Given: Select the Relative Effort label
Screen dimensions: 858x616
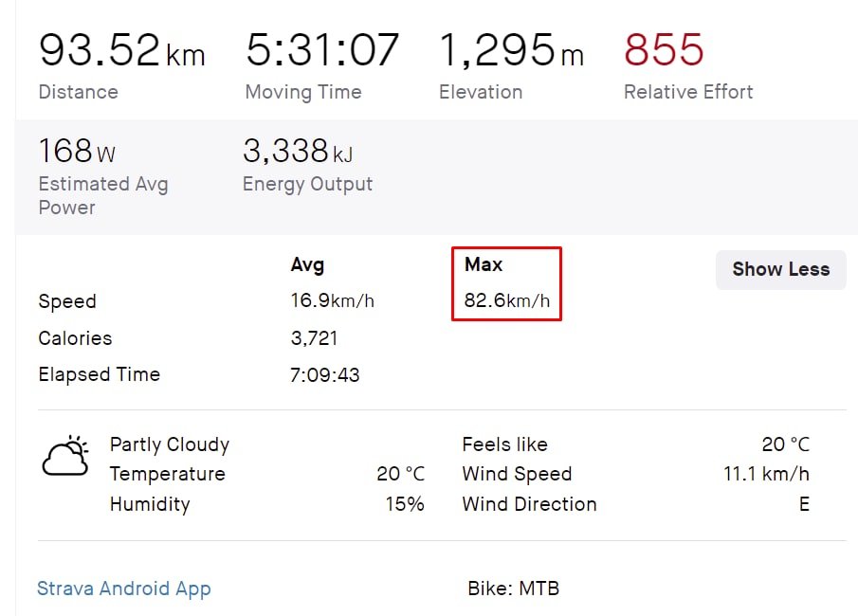Looking at the screenshot, I should tap(688, 92).
